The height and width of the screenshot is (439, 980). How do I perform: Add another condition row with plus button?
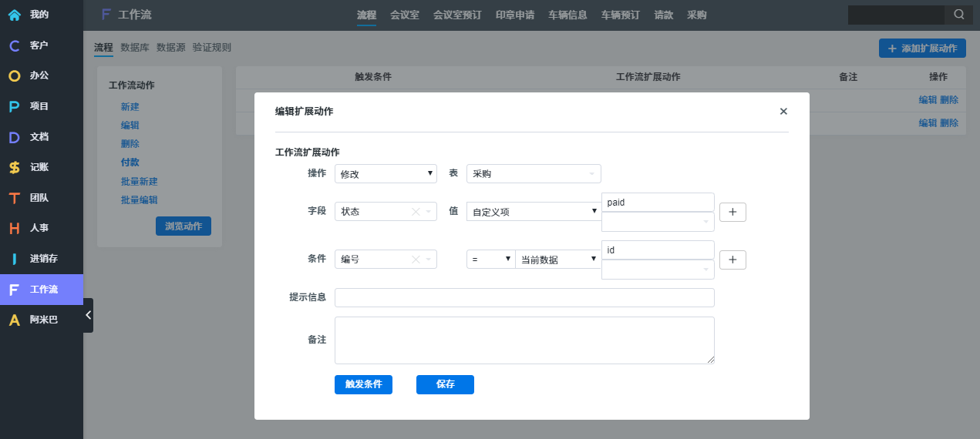pyautogui.click(x=732, y=260)
